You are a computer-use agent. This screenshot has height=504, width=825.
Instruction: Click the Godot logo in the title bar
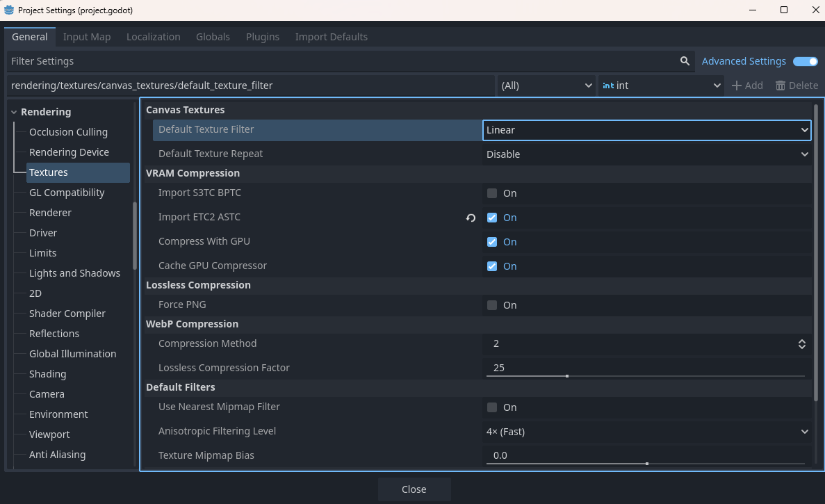pos(9,10)
